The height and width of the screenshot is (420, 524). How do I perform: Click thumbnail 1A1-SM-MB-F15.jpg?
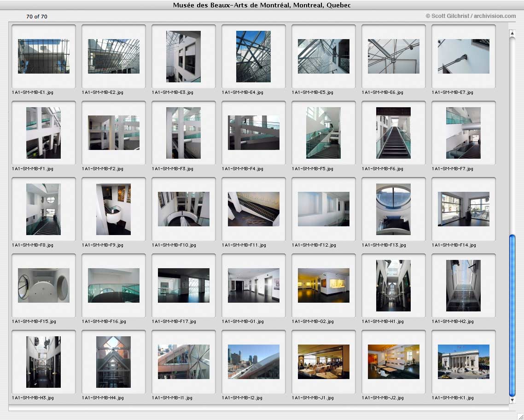(x=44, y=286)
